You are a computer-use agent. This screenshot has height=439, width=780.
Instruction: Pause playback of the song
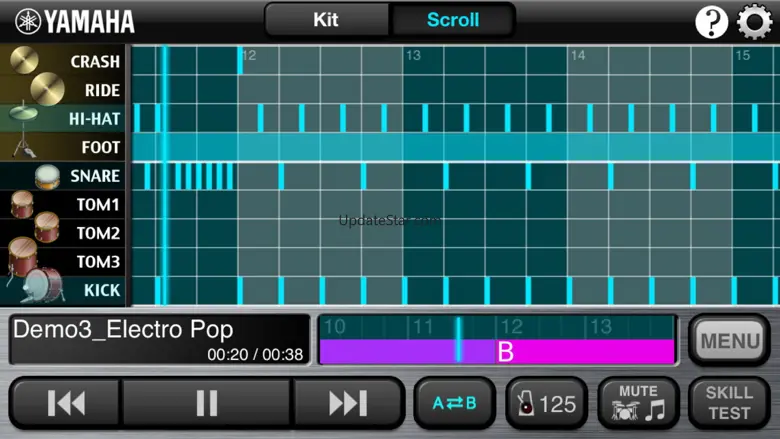click(x=207, y=403)
